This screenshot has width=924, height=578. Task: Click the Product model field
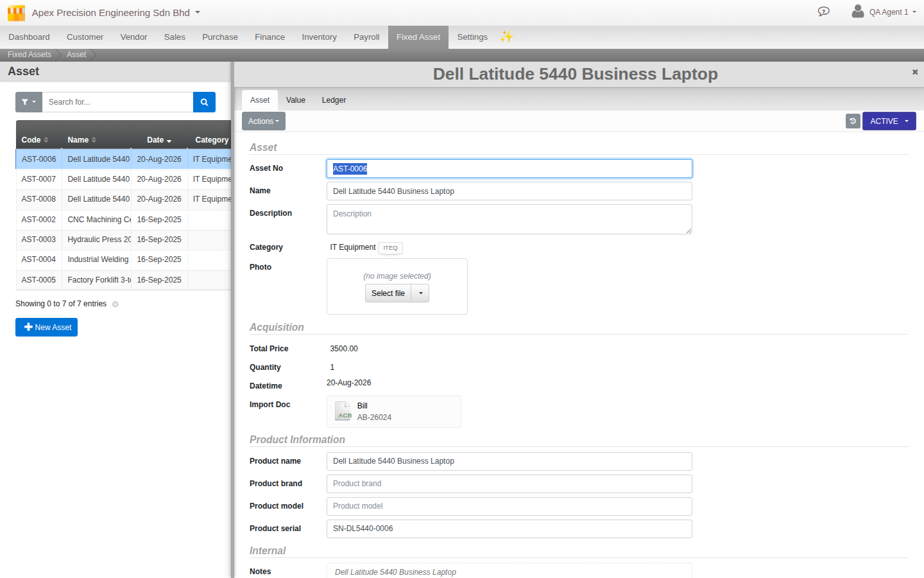coord(509,506)
